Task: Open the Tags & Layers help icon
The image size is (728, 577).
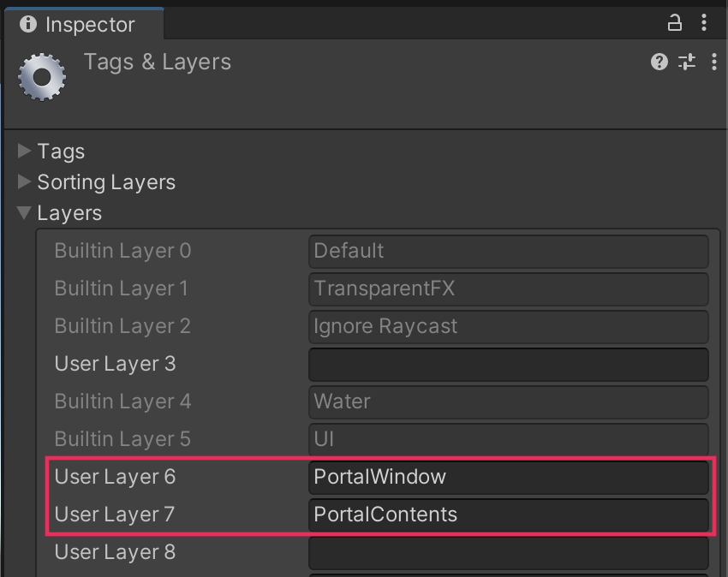Action: pyautogui.click(x=659, y=62)
